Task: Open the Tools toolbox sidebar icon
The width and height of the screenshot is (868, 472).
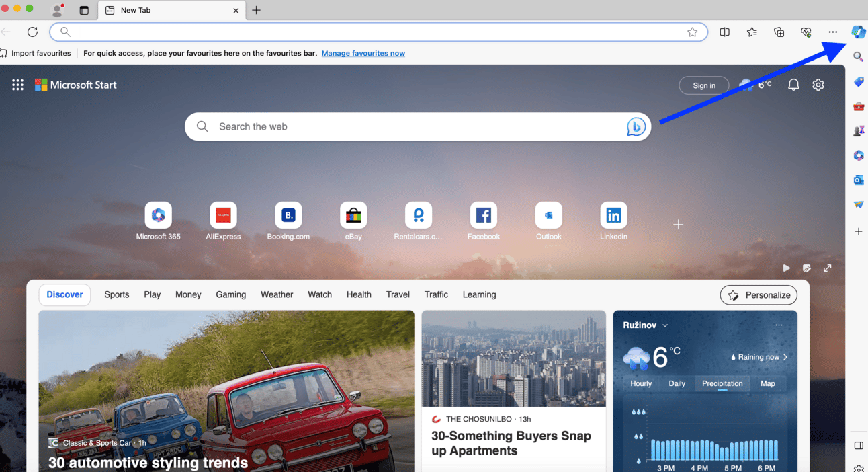Action: tap(858, 106)
